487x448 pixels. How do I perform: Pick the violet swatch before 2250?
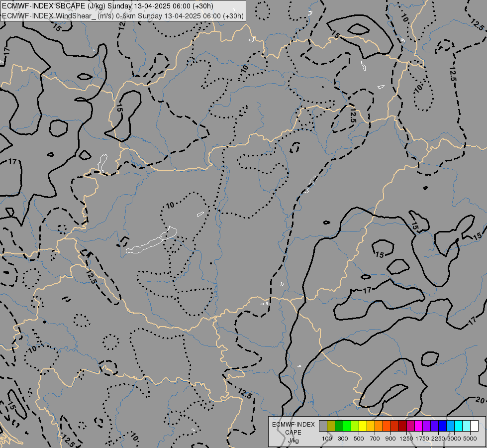pyautogui.click(x=434, y=426)
